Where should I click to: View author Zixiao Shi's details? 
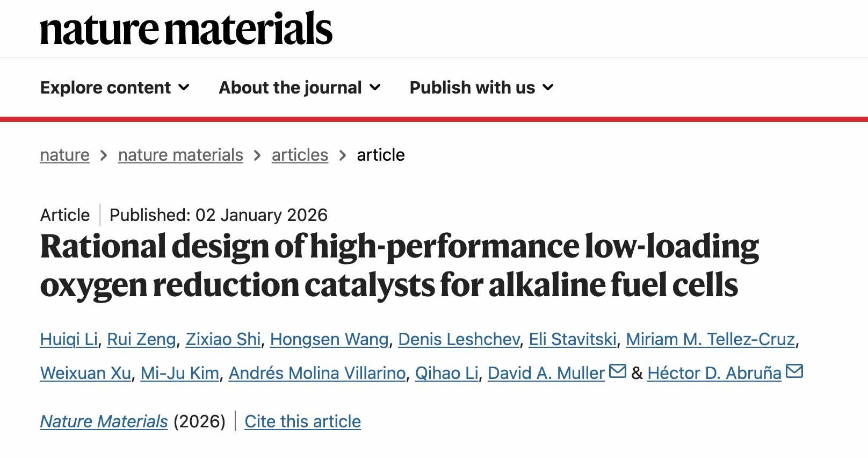[223, 340]
